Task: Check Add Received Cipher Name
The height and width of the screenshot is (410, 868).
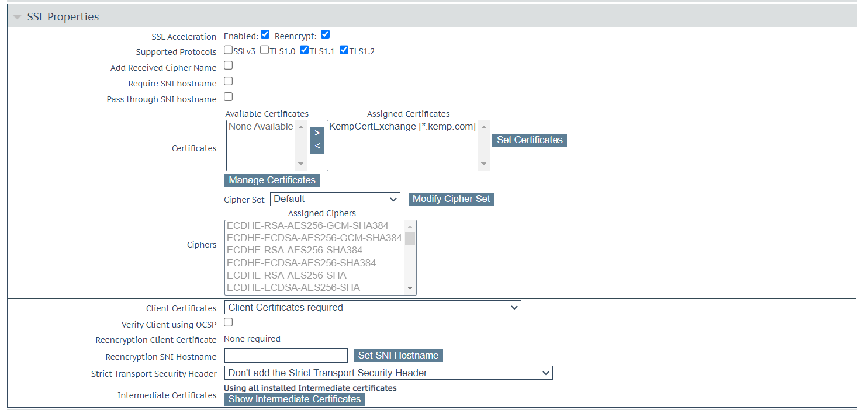Action: pos(229,65)
